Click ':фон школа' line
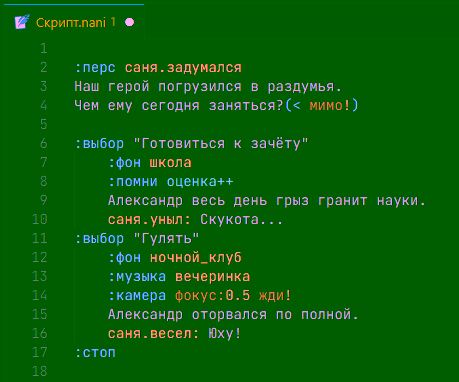 click(x=150, y=163)
